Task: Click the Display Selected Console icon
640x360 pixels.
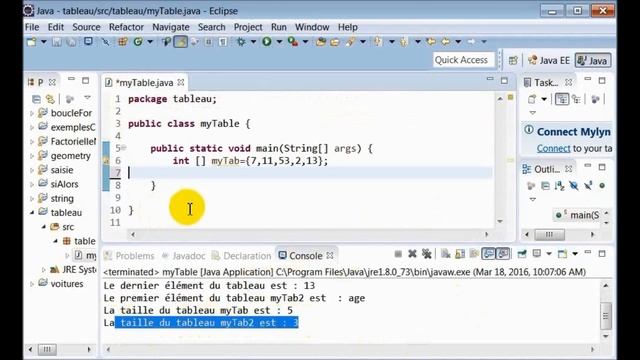Action: (x=537, y=254)
